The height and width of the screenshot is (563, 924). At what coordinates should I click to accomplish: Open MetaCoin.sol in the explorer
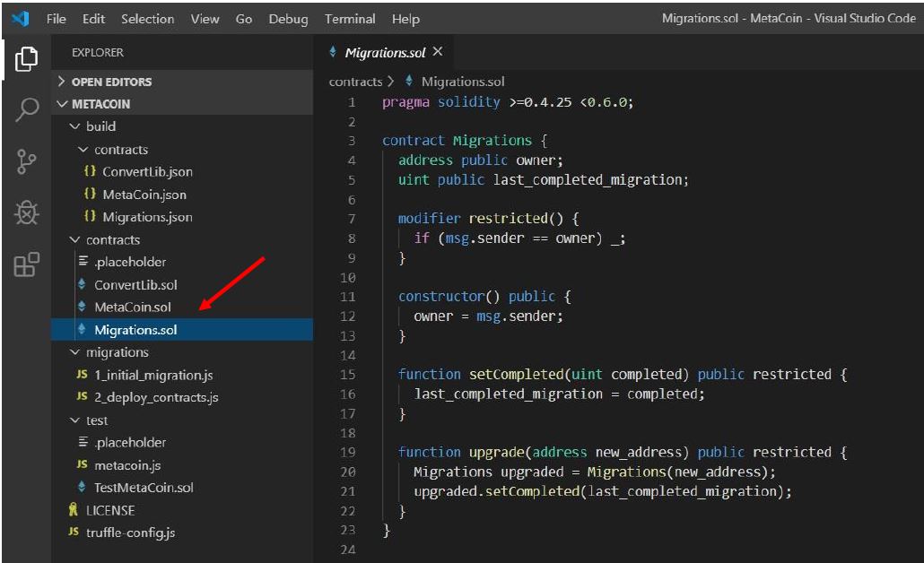coord(132,307)
